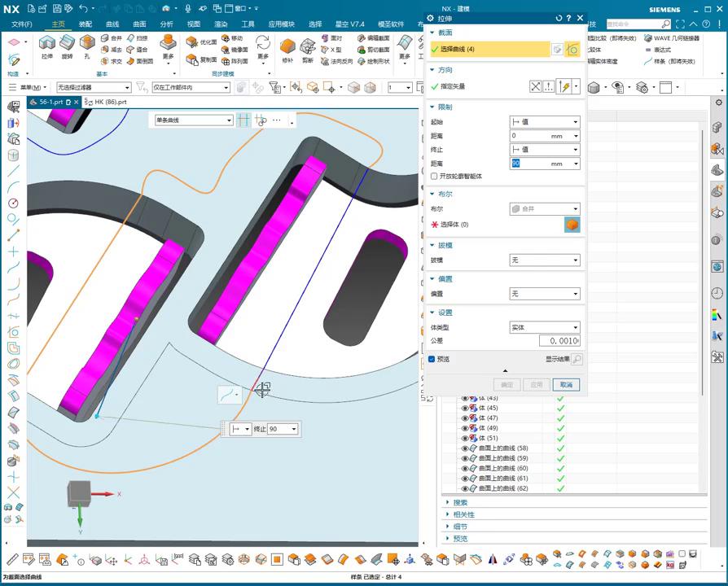Click the 剪断 (Trim) tool icon
This screenshot has width=728, height=586.
point(308,46)
